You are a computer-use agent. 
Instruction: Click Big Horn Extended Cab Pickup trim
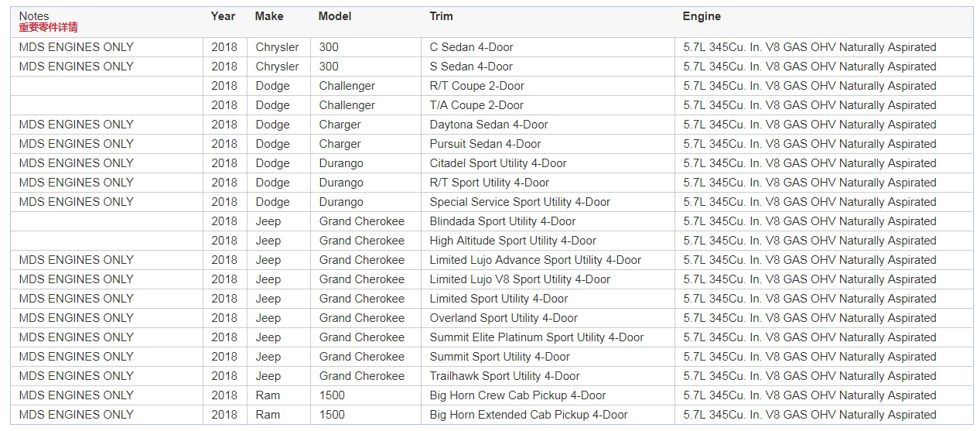tap(528, 415)
